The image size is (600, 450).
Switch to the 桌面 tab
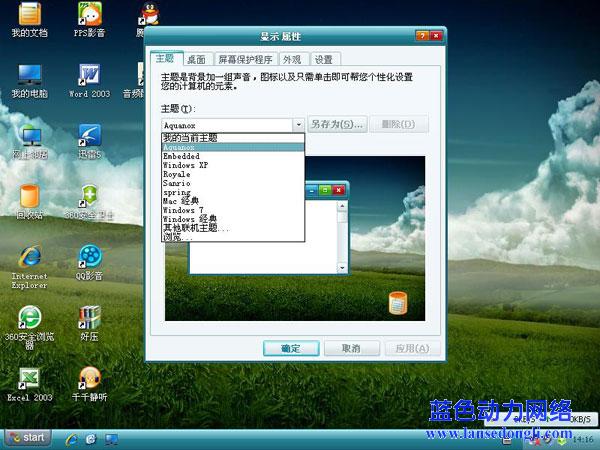197,60
